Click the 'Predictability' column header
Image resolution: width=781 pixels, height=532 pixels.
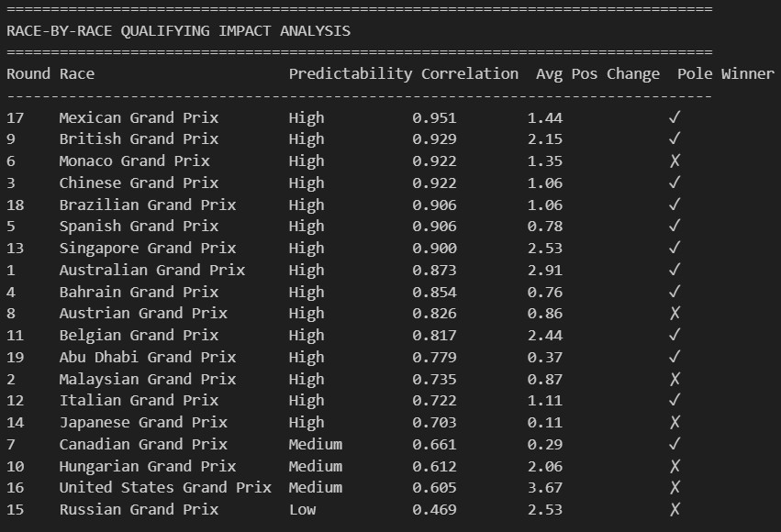(351, 74)
